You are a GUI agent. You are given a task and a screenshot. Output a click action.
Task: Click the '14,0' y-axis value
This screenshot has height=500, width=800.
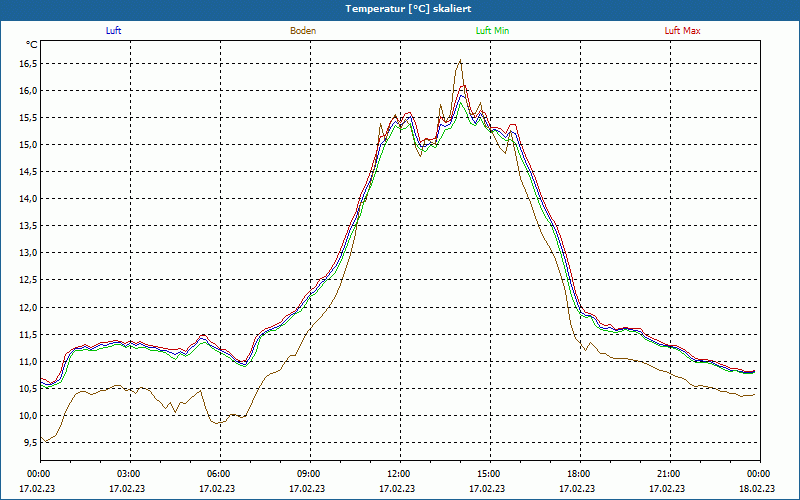(x=29, y=199)
